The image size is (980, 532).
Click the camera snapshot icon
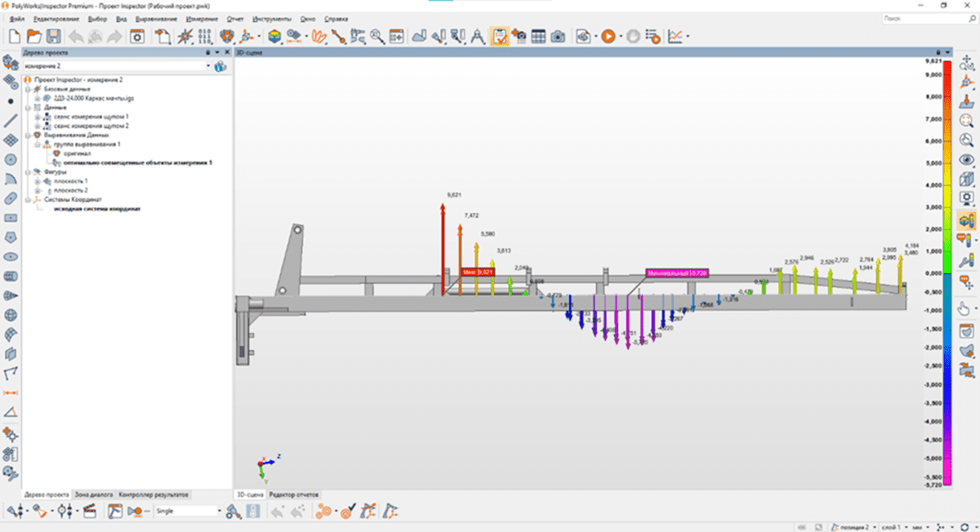pos(557,36)
